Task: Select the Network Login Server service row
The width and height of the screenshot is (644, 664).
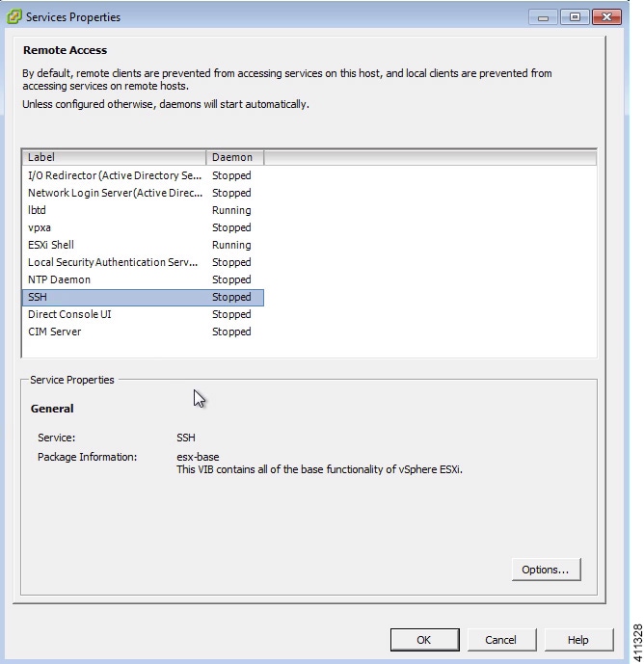Action: pyautogui.click(x=143, y=193)
